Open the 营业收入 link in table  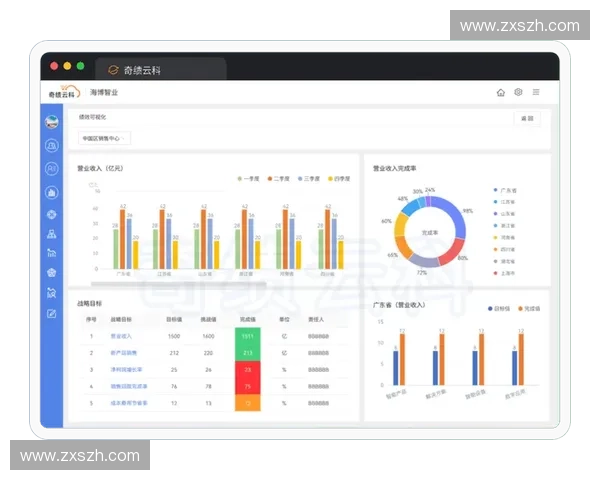120,336
